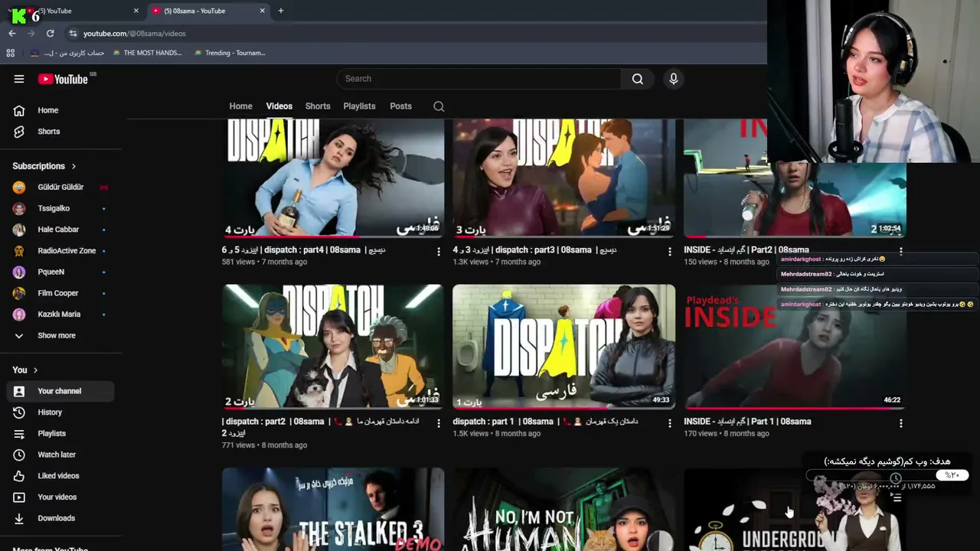The width and height of the screenshot is (980, 551).
Task: Select the channel Videos tab
Action: pos(279,106)
